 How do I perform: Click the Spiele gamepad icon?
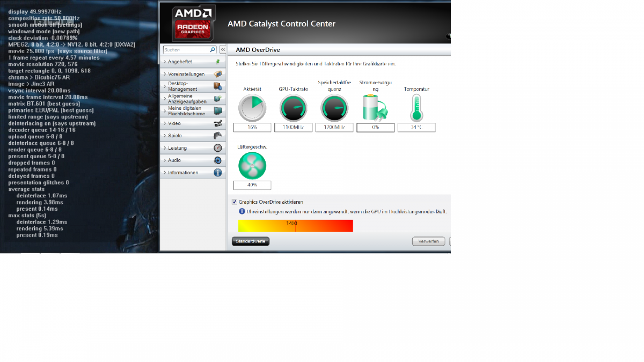[x=217, y=136]
